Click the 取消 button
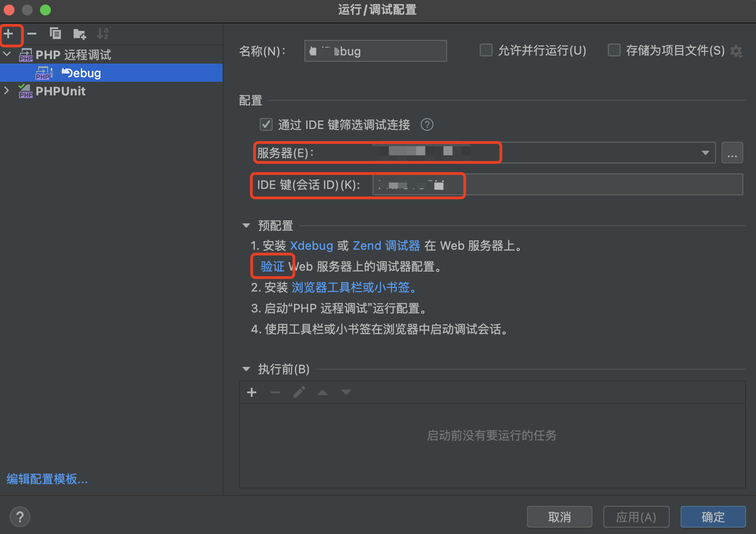 [x=560, y=517]
